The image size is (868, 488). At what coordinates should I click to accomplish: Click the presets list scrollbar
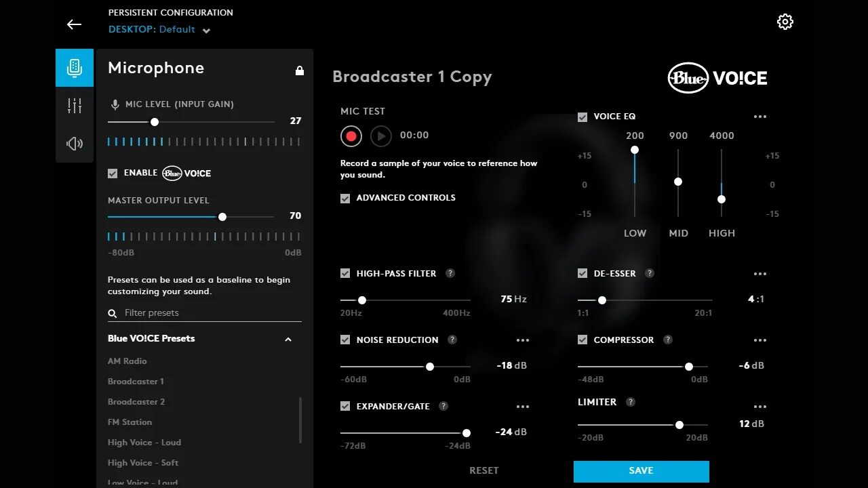click(x=300, y=420)
